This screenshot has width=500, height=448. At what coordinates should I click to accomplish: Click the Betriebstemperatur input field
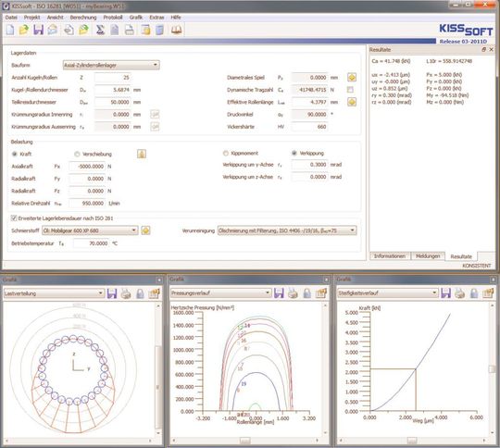[x=91, y=243]
